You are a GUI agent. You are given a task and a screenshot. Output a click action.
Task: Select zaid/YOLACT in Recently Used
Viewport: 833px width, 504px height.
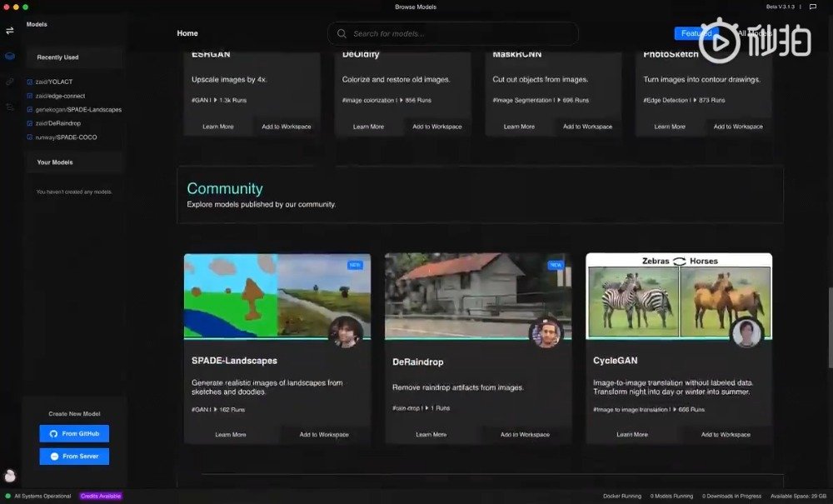(53, 82)
